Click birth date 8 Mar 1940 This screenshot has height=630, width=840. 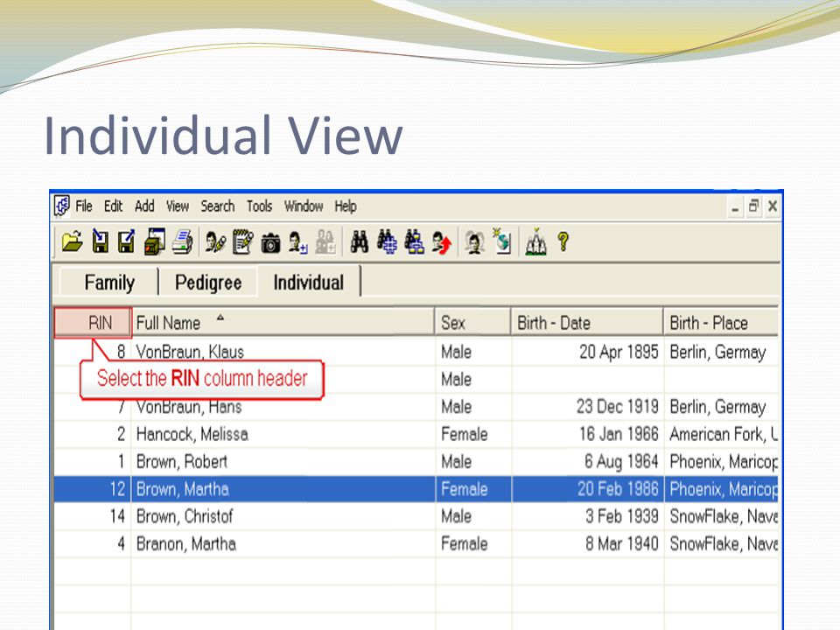pos(621,543)
